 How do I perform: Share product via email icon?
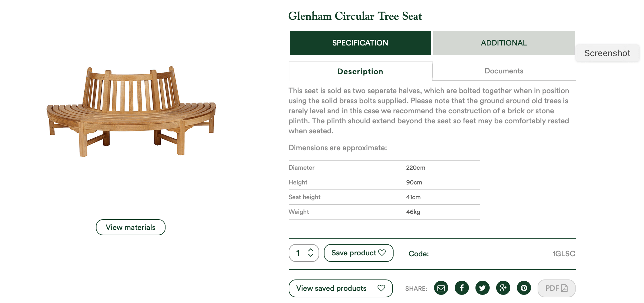pyautogui.click(x=441, y=288)
